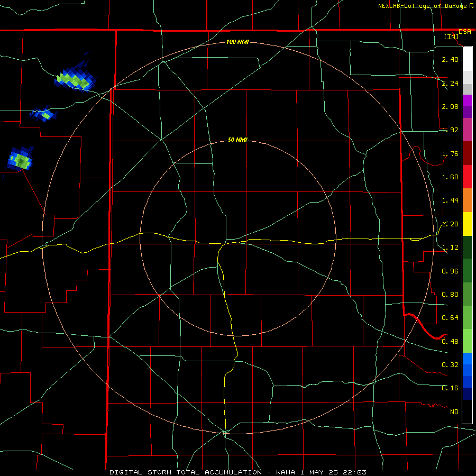The image size is (476, 476).
Task: Select the yellow legend color block
Action: (467, 224)
